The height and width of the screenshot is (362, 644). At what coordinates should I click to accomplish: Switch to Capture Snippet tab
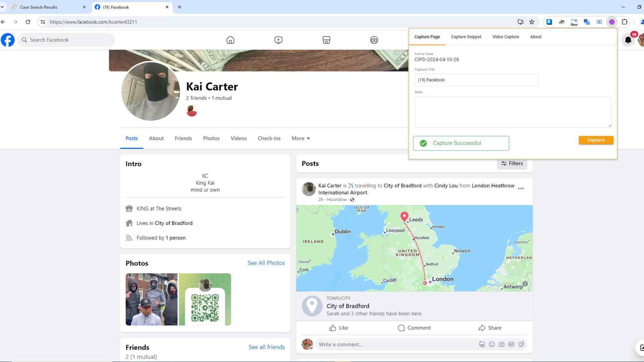(466, 37)
